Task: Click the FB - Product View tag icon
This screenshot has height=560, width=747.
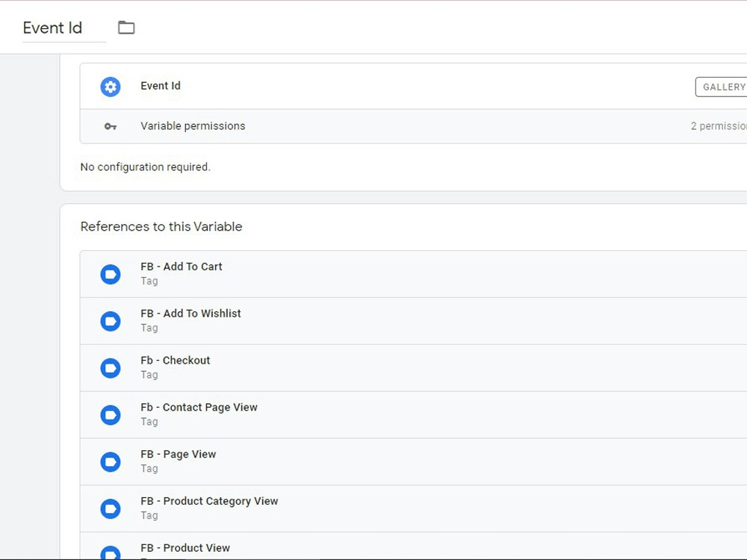Action: click(111, 553)
